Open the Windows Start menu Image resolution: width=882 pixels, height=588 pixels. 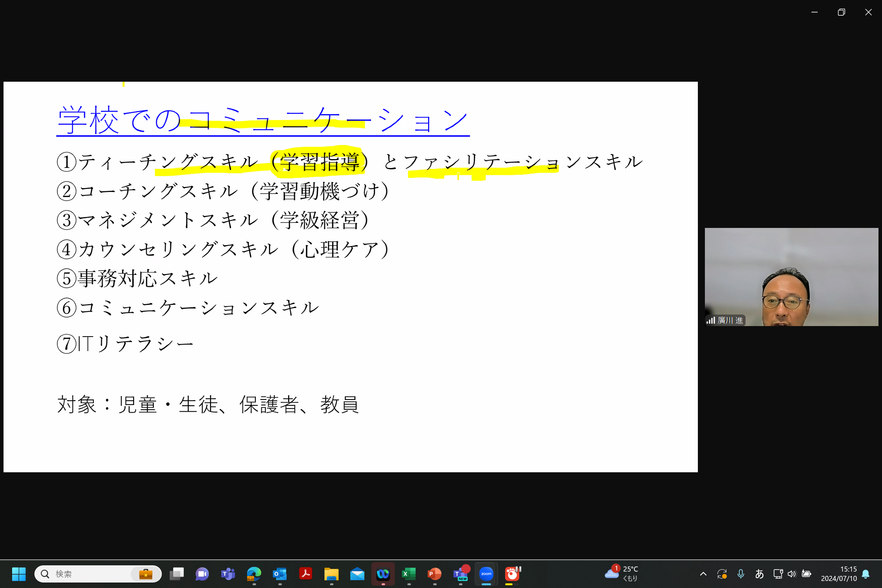[19, 574]
